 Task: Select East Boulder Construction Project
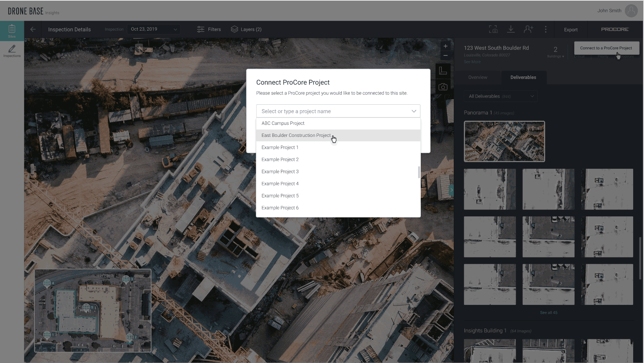point(338,135)
